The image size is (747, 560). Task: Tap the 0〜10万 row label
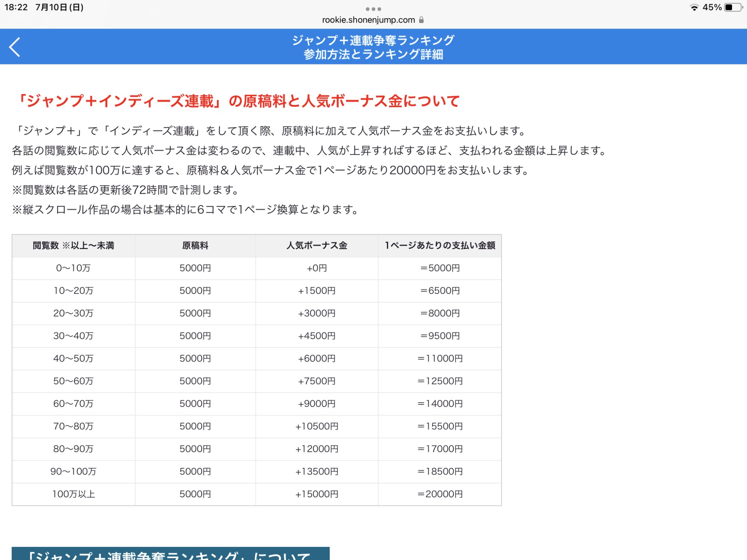click(74, 268)
